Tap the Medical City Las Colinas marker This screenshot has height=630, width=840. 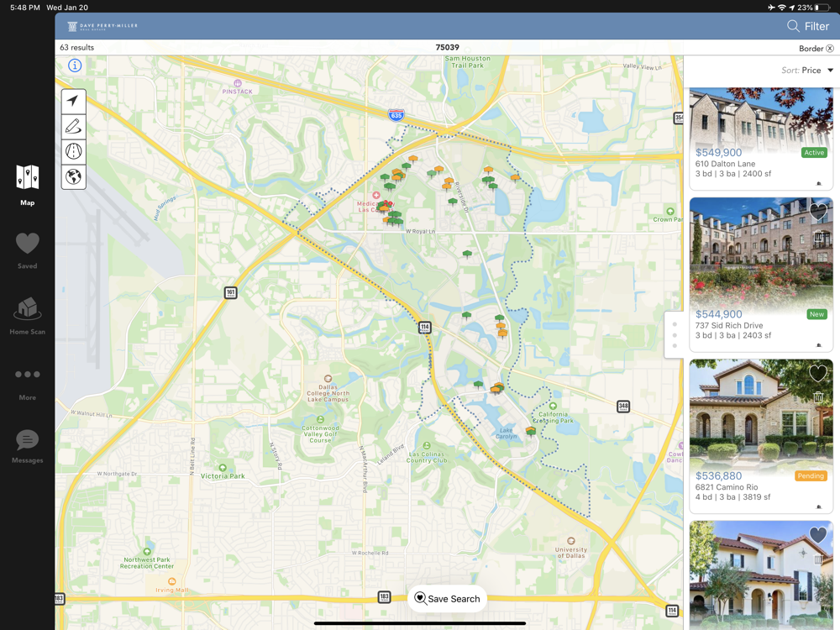376,196
